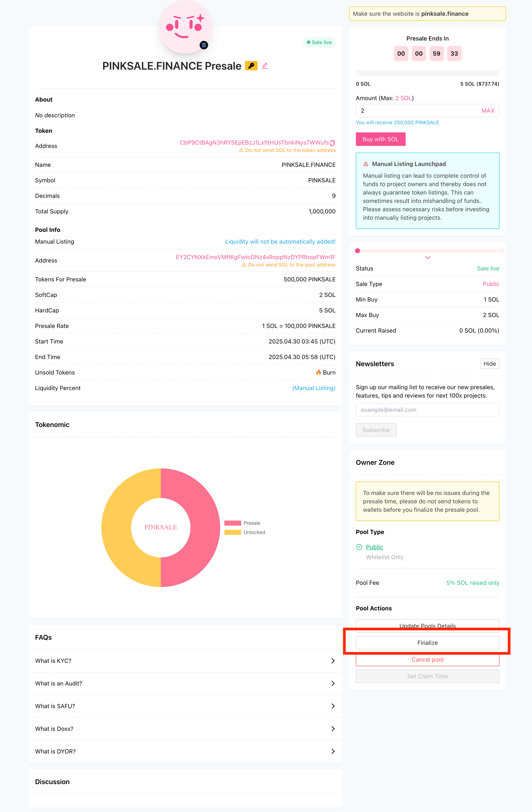Click the warning triangle near token address notice
The height and width of the screenshot is (812, 532).
click(x=241, y=150)
